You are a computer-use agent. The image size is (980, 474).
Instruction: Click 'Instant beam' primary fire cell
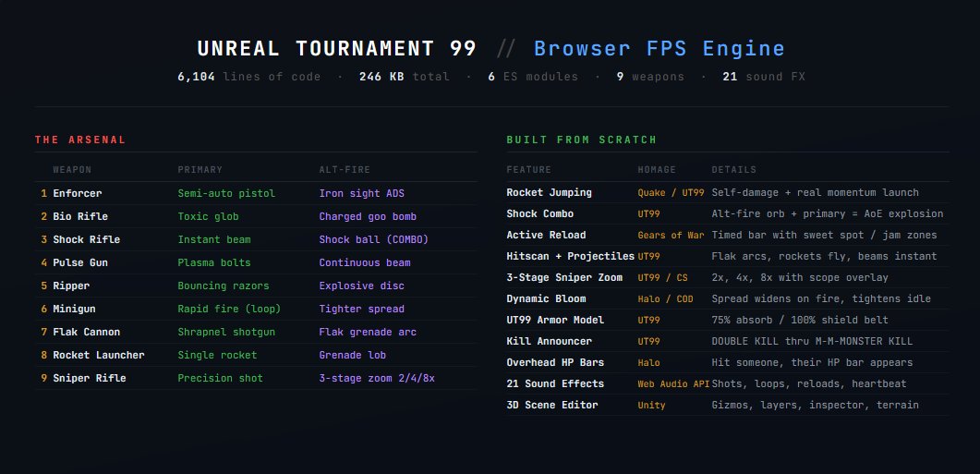tap(214, 239)
